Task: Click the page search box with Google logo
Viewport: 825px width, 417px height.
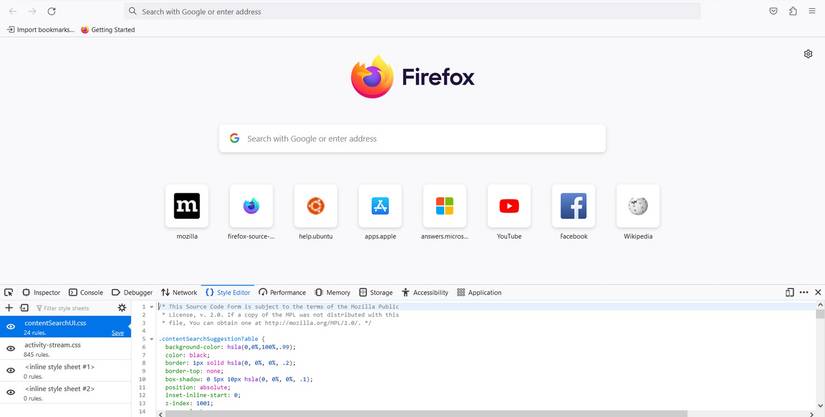Action: click(x=412, y=139)
